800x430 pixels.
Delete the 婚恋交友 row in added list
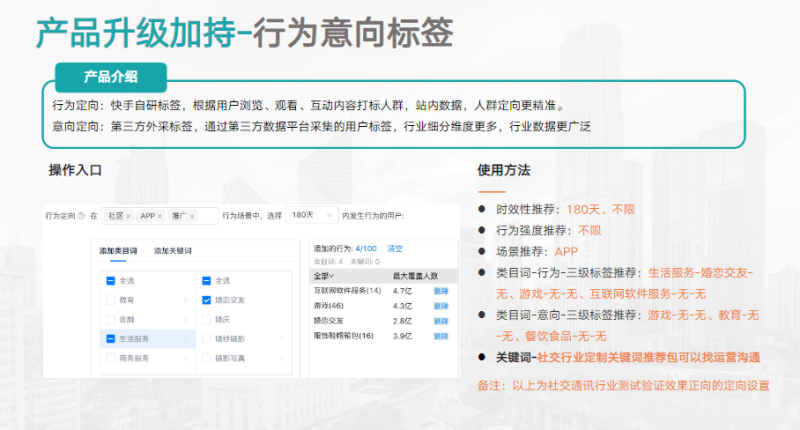coord(441,321)
